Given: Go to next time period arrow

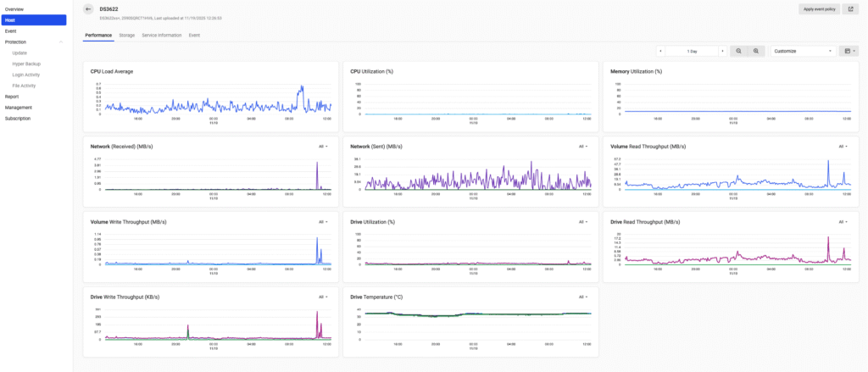Looking at the screenshot, I should click(722, 51).
